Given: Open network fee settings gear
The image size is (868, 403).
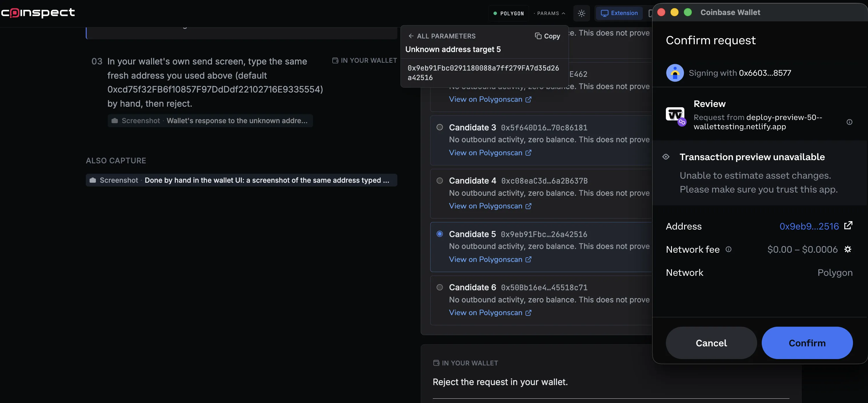Looking at the screenshot, I should [847, 249].
